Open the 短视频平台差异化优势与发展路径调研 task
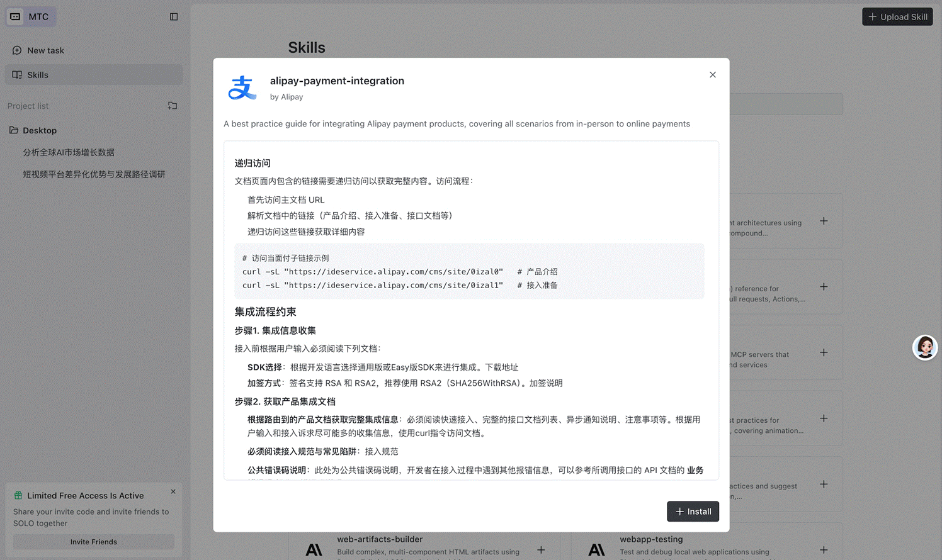Image resolution: width=942 pixels, height=560 pixels. coord(94,174)
